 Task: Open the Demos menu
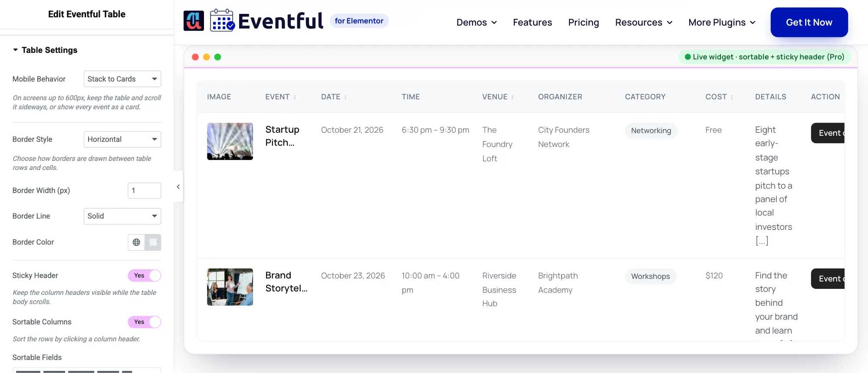pyautogui.click(x=477, y=22)
